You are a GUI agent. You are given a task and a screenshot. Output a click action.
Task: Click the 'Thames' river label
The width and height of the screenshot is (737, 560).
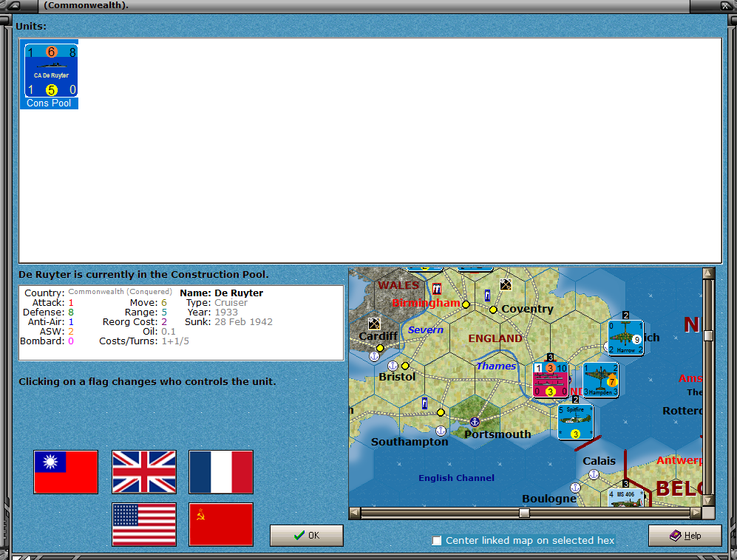coord(496,366)
